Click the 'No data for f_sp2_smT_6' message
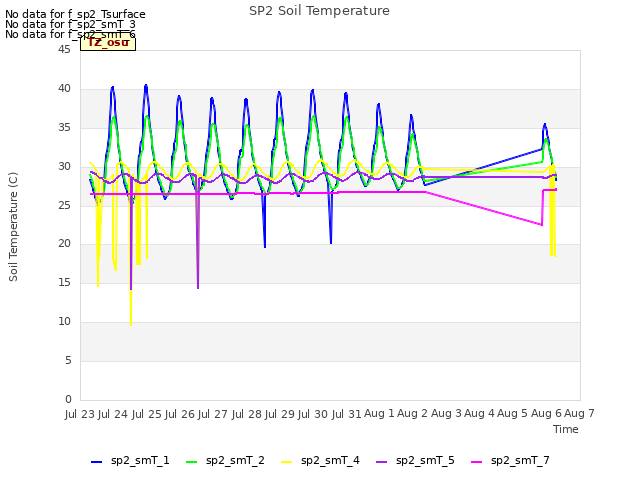Image resolution: width=640 pixels, height=480 pixels. pyautogui.click(x=70, y=34)
